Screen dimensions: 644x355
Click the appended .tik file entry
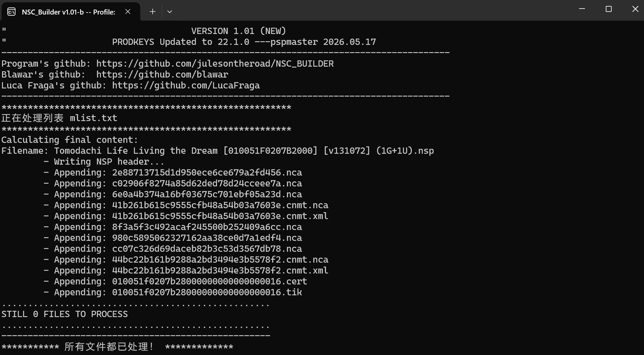coord(207,292)
